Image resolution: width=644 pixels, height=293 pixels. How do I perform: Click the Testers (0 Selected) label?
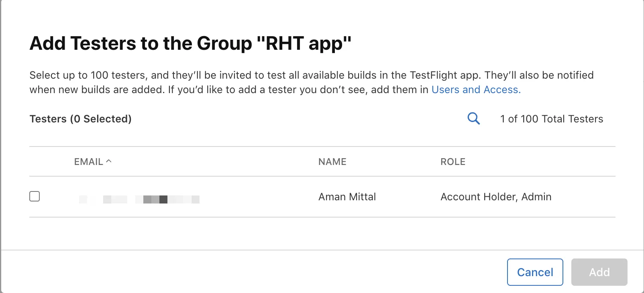point(81,119)
